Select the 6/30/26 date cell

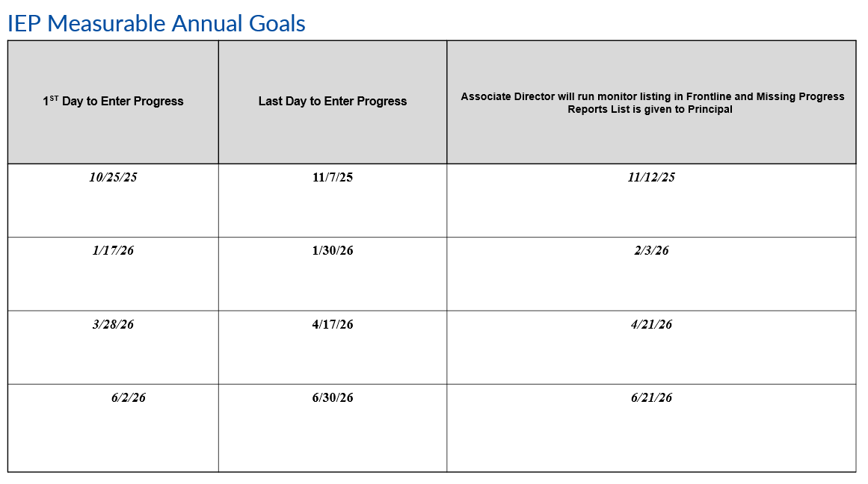333,397
